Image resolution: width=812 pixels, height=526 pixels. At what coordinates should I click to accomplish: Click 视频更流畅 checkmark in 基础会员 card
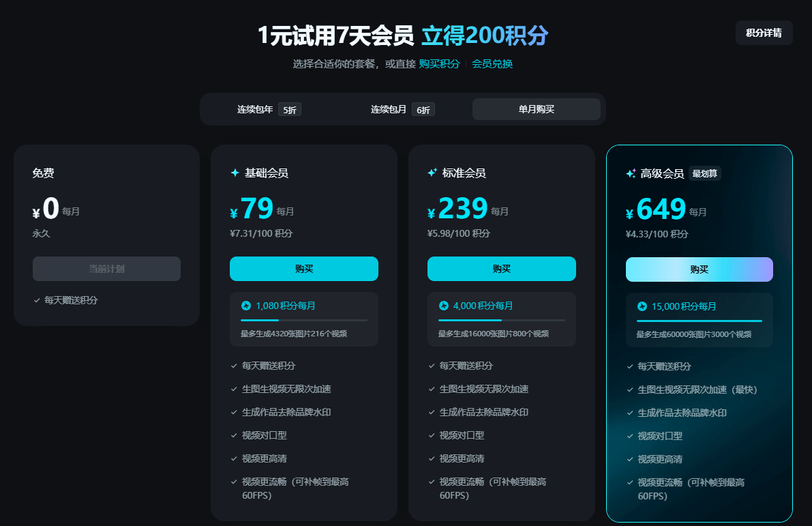pyautogui.click(x=234, y=482)
